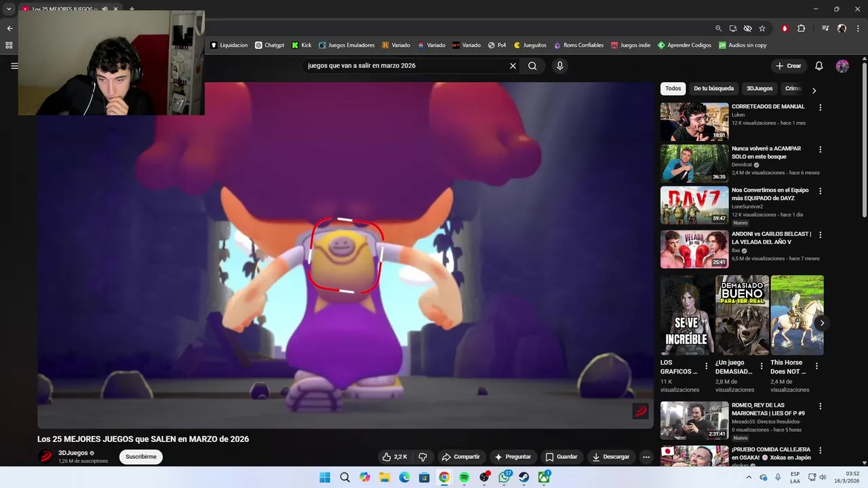Image resolution: width=868 pixels, height=488 pixels.
Task: Start voice search with microphone icon
Action: click(x=559, y=66)
